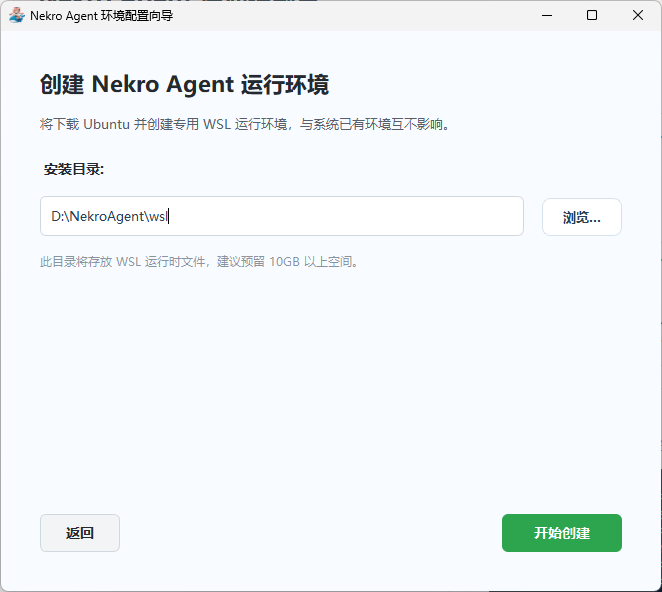Go back with the 返回 button
This screenshot has width=662, height=592.
[80, 533]
